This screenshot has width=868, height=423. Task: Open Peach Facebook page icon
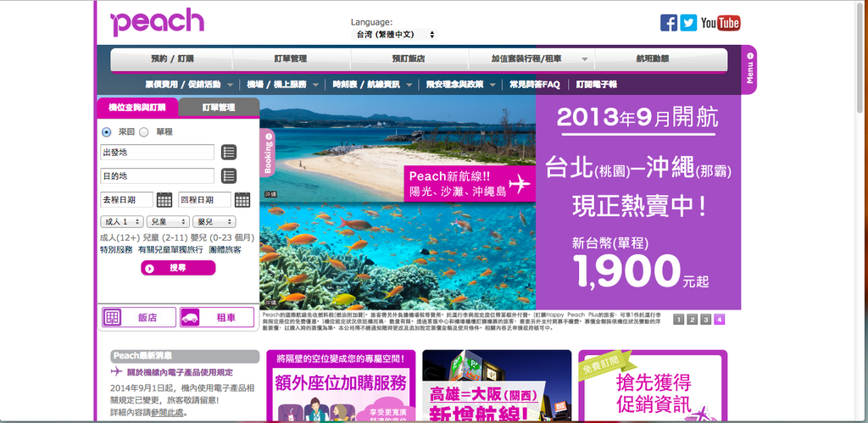669,23
